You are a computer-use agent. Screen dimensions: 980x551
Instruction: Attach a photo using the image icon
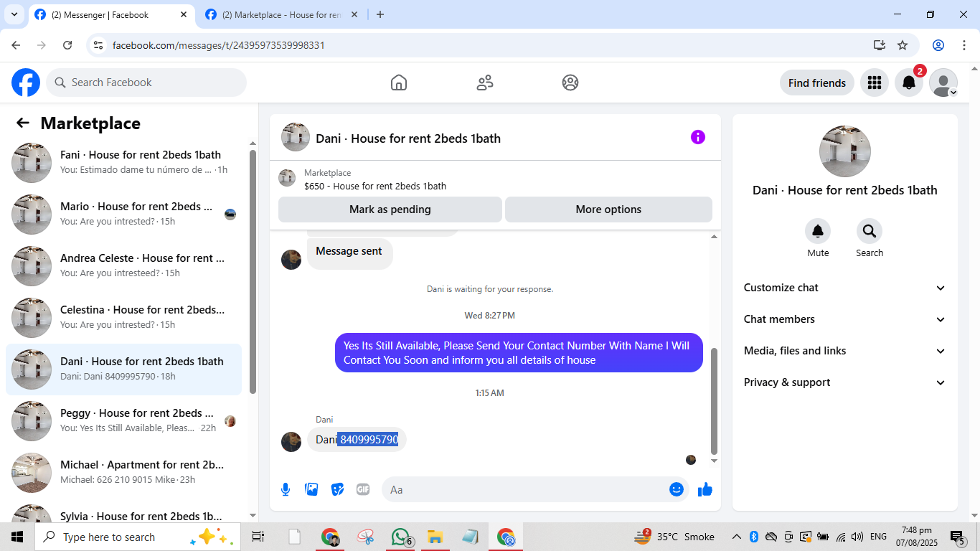(x=311, y=489)
